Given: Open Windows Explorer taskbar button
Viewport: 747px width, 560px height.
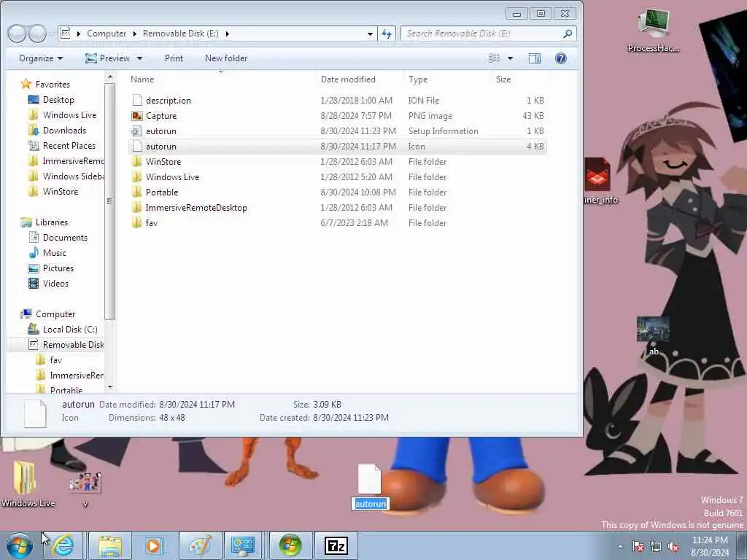Looking at the screenshot, I should point(110,545).
